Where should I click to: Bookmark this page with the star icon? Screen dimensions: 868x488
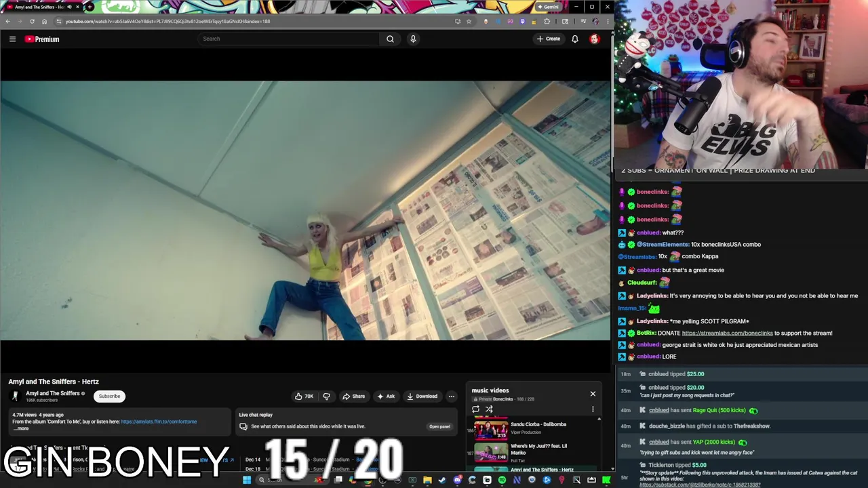[x=469, y=21]
